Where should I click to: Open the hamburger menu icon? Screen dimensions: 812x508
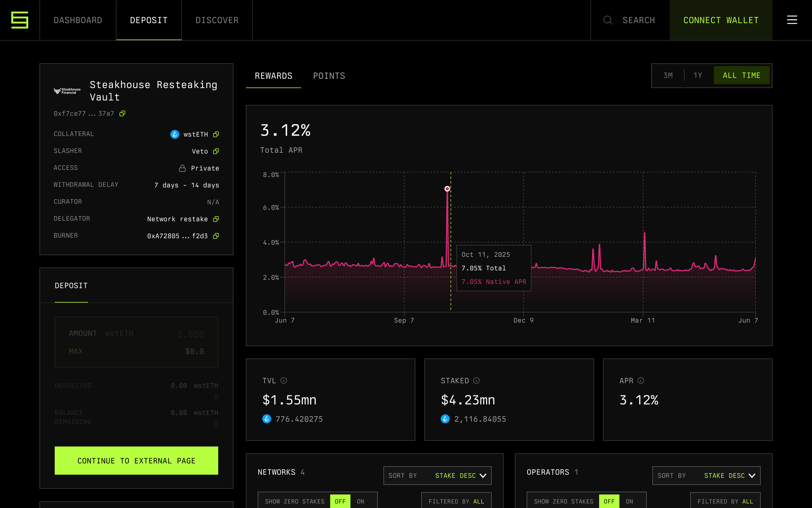792,20
